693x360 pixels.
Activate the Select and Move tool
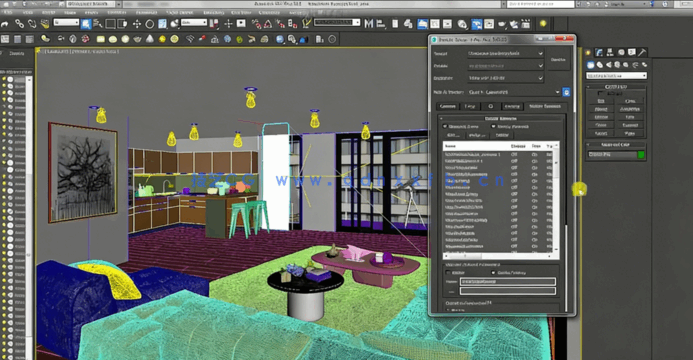(x=137, y=23)
